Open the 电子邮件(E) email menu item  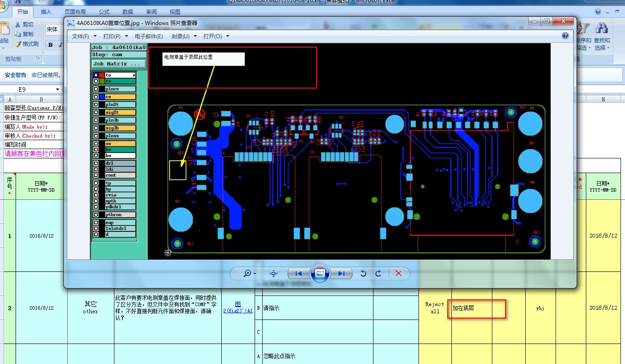click(x=149, y=36)
